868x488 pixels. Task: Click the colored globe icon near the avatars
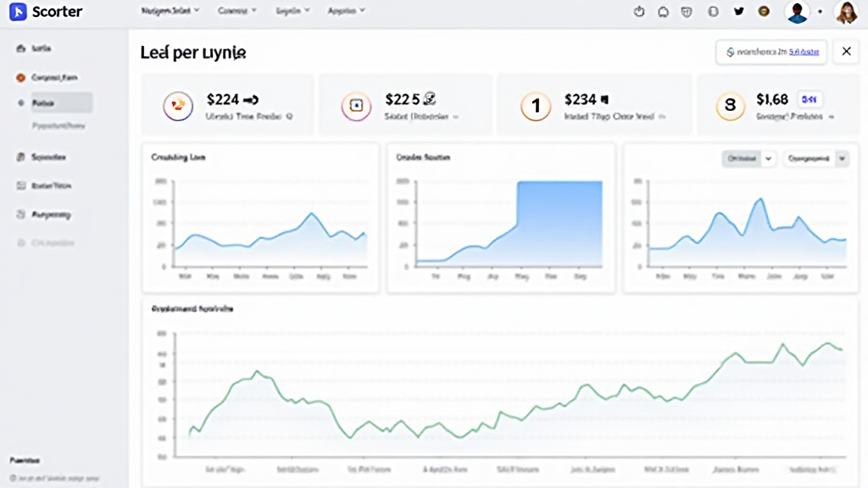coord(762,11)
